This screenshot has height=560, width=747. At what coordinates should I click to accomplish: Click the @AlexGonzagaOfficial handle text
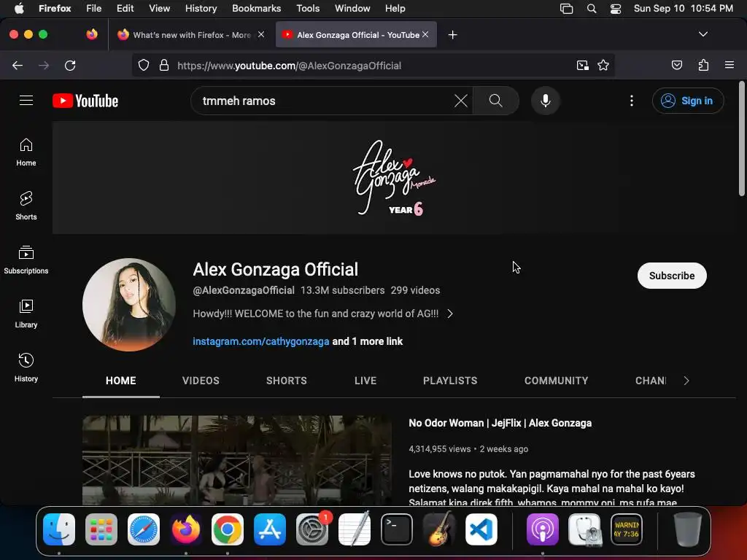(x=244, y=290)
